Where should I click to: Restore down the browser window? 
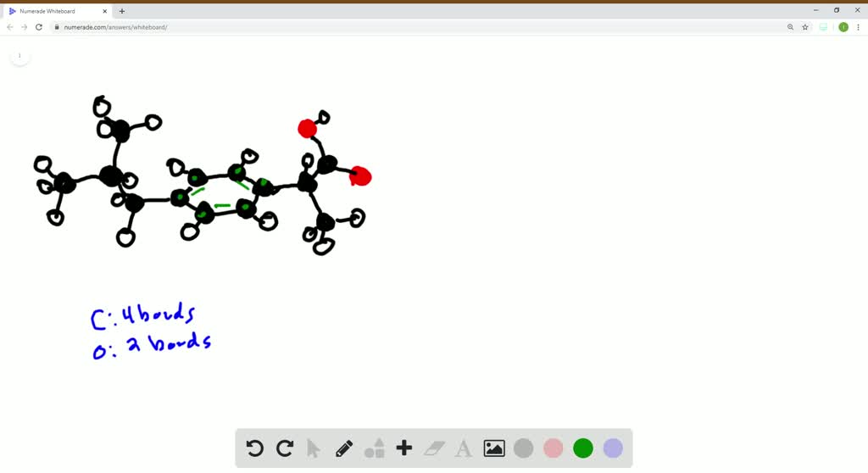[837, 10]
